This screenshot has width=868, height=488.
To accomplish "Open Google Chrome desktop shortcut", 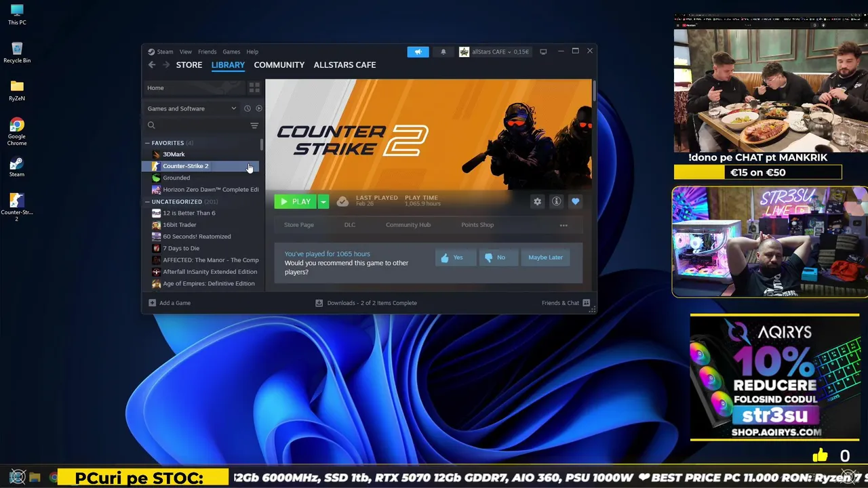I will pos(17,131).
